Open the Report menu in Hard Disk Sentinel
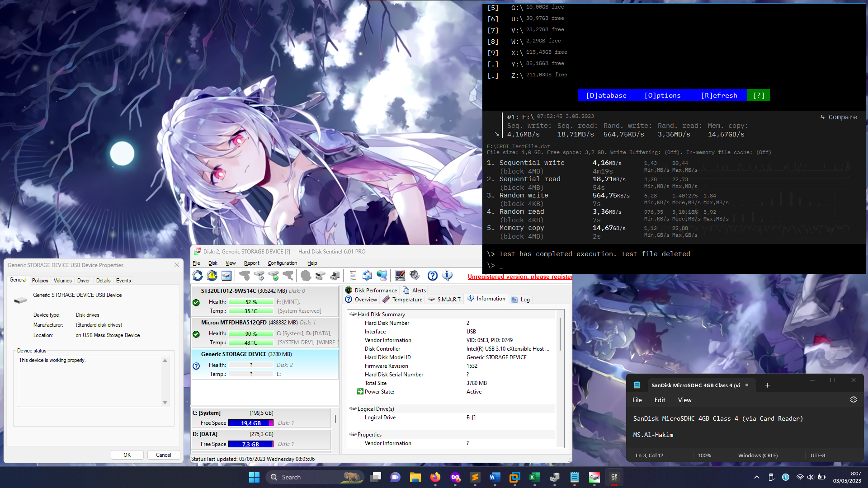 [x=252, y=263]
